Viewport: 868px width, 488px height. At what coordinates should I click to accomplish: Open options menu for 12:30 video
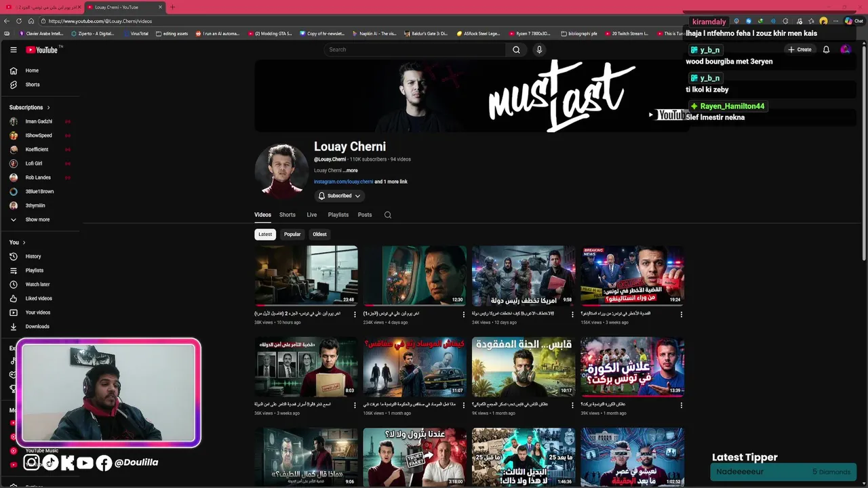[x=464, y=314]
